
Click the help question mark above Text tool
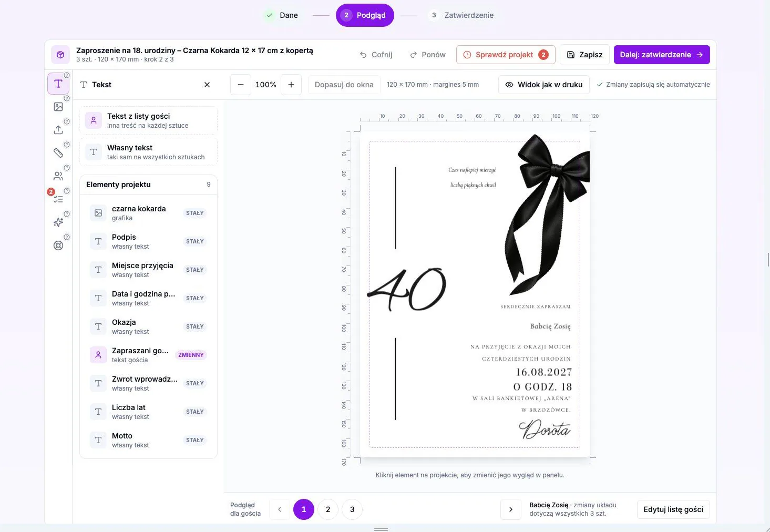click(67, 75)
